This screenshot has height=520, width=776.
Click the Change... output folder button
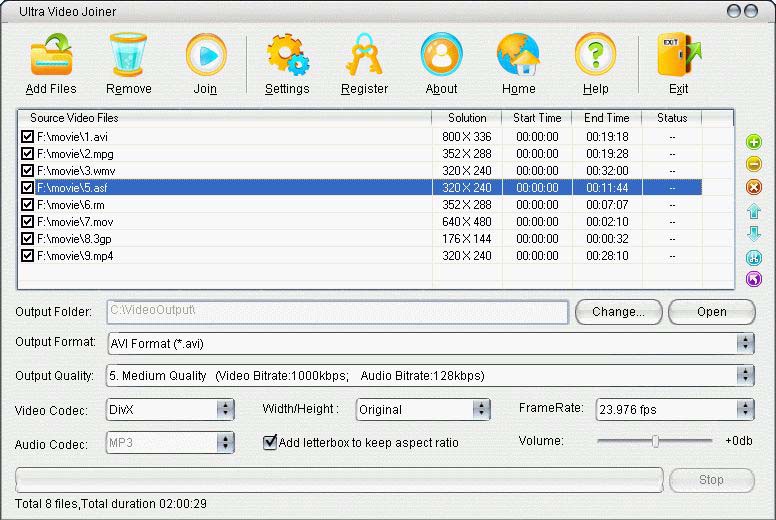(x=618, y=312)
